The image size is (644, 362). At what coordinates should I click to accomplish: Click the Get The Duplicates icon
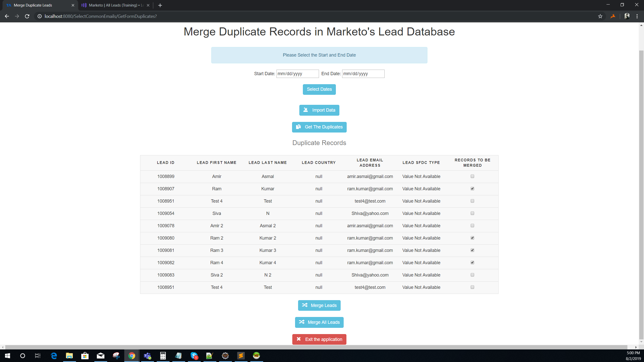(x=299, y=127)
